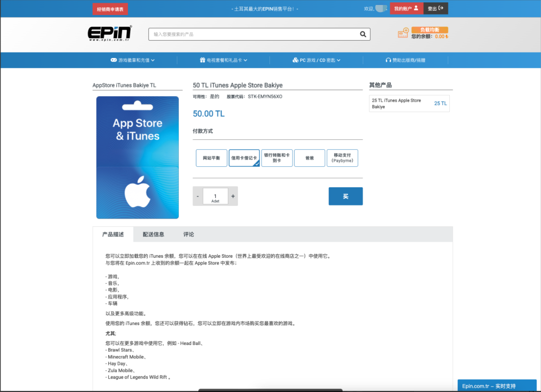The height and width of the screenshot is (392, 541).
Task: Click the 经销商申请表 button
Action: tap(110, 9)
